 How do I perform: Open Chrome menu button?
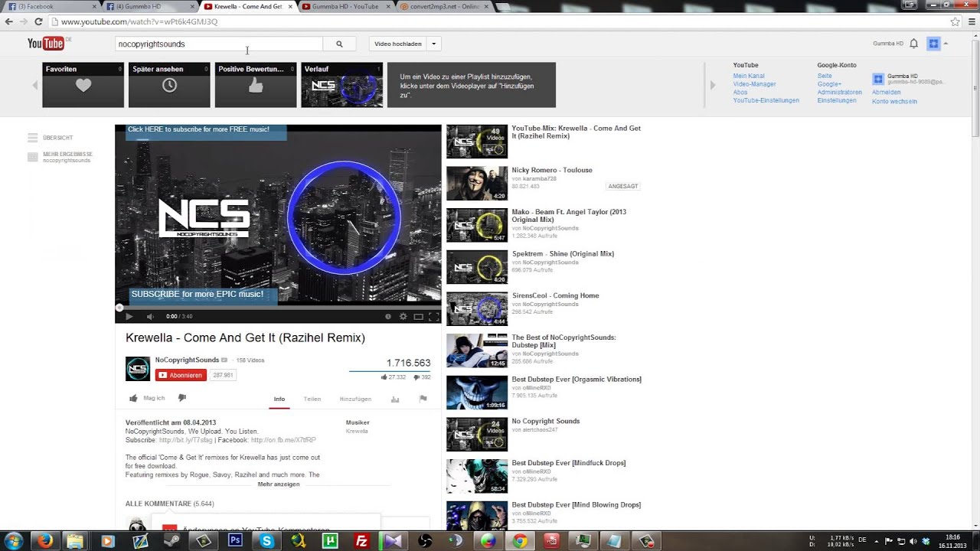tap(971, 21)
